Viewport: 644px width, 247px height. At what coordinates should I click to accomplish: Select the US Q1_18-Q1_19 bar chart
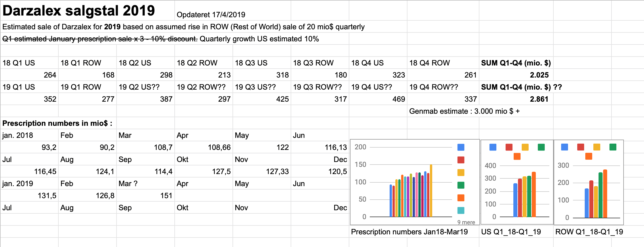point(517,182)
